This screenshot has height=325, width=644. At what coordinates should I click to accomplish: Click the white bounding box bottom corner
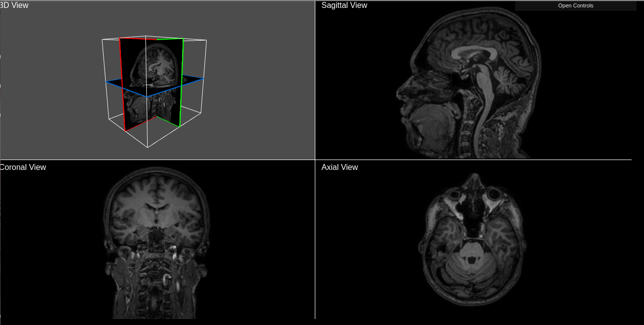pyautogui.click(x=148, y=147)
